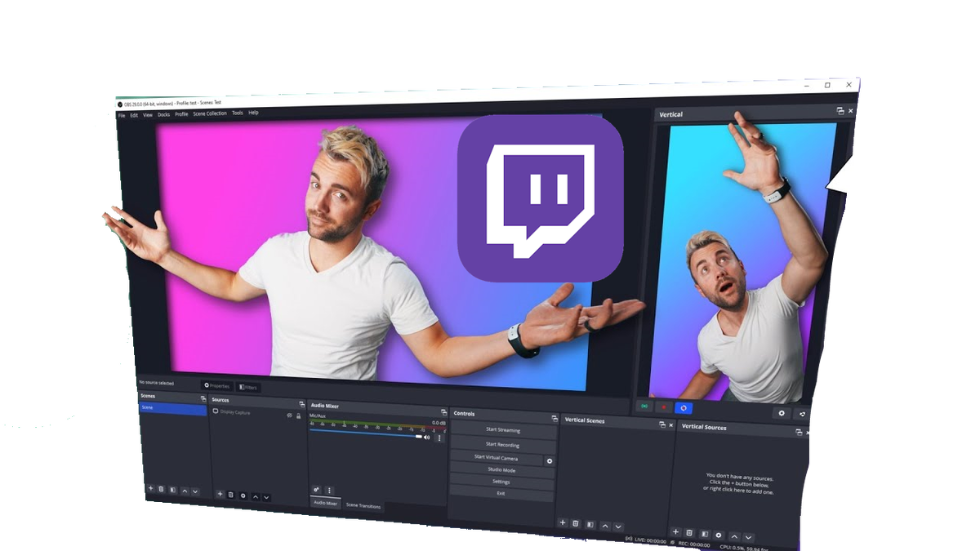The image size is (980, 551).
Task: Undock the Controls panel
Action: pos(555,419)
